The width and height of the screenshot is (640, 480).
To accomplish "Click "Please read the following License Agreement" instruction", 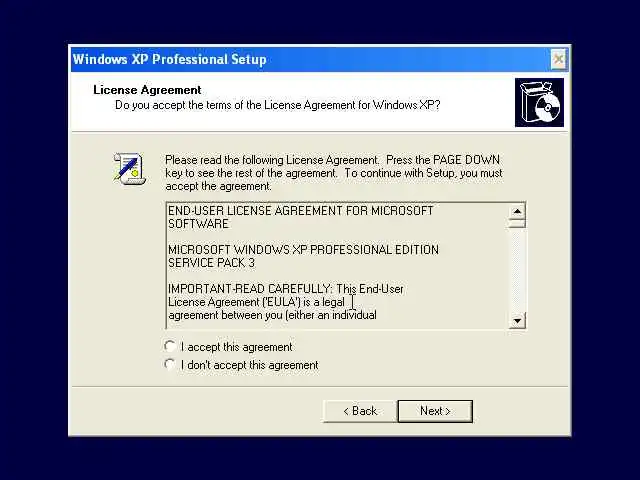I will [333, 173].
